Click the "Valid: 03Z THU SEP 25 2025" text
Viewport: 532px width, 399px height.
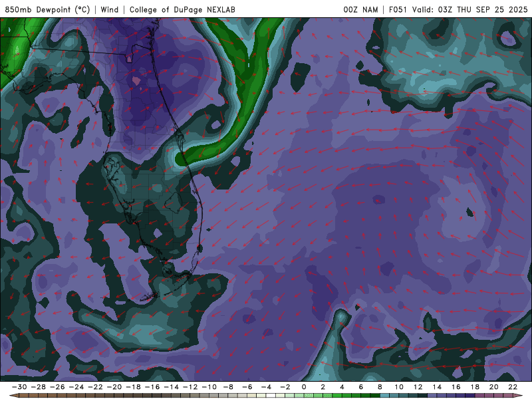[470, 9]
